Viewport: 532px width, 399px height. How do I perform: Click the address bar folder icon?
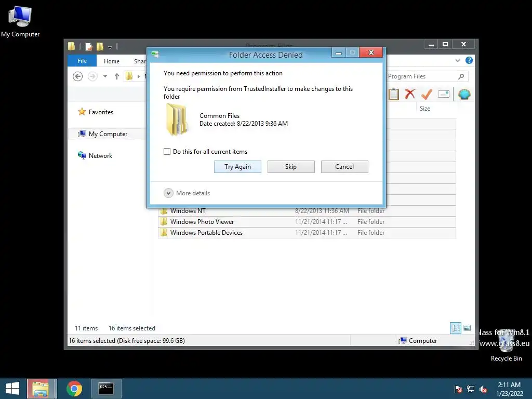click(129, 76)
